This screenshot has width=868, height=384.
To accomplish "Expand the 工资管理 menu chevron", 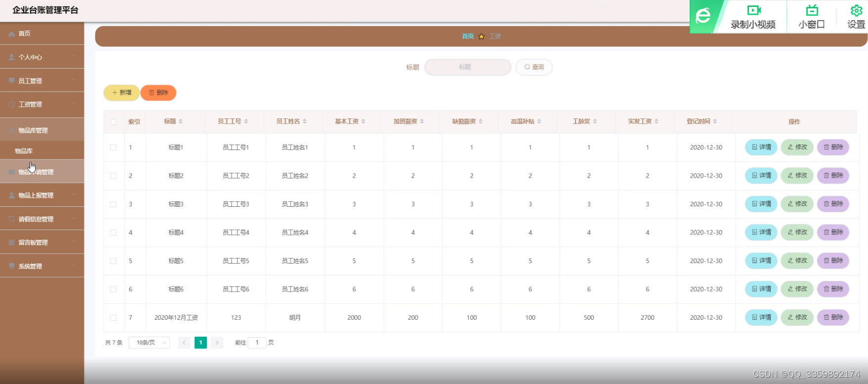I will pos(74,104).
